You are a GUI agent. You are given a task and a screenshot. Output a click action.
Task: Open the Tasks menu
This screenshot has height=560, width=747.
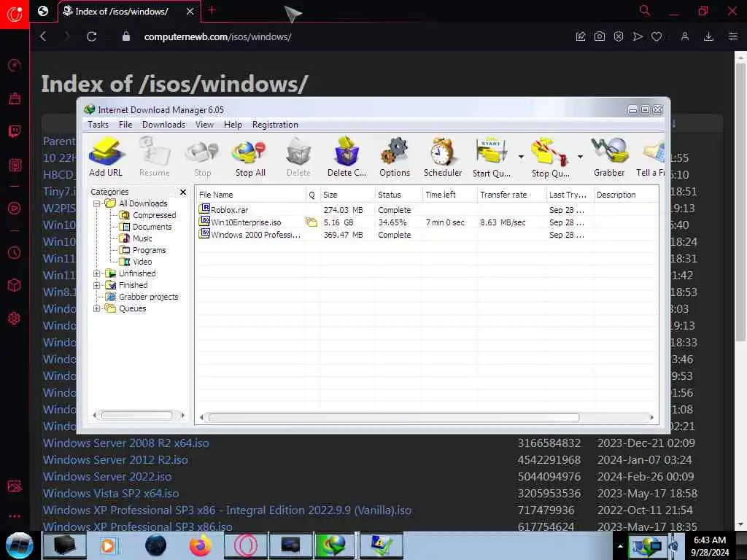point(98,124)
